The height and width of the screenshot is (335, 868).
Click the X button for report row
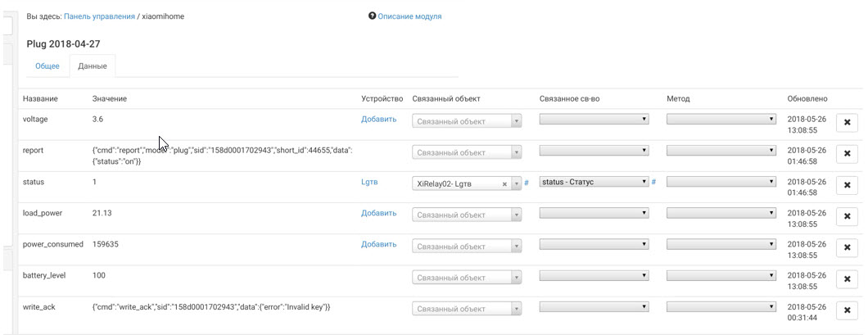click(848, 154)
